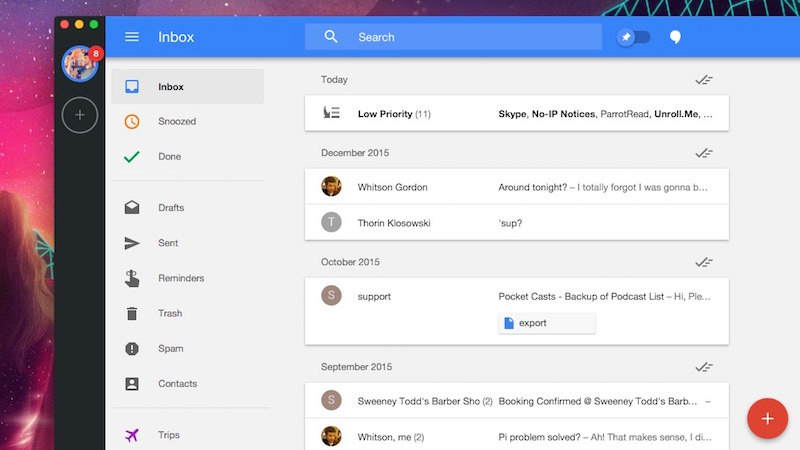Mark December 2015 emails as done
The width and height of the screenshot is (800, 450).
tap(704, 153)
